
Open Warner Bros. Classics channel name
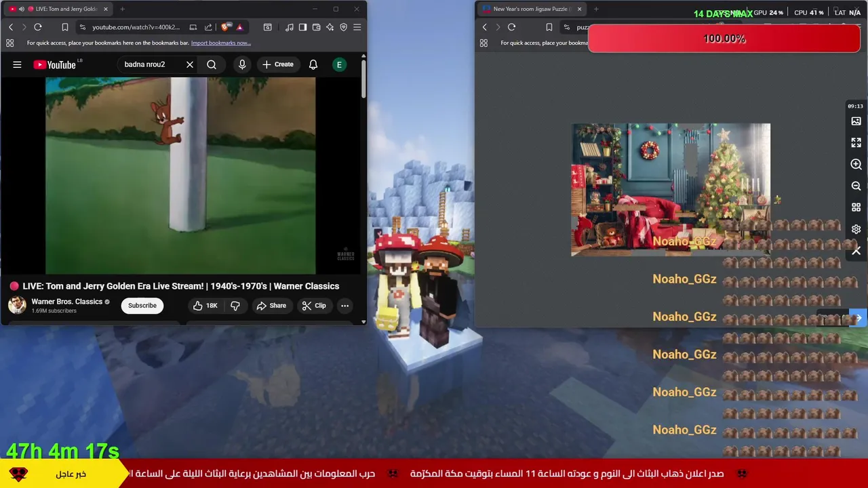(x=66, y=302)
